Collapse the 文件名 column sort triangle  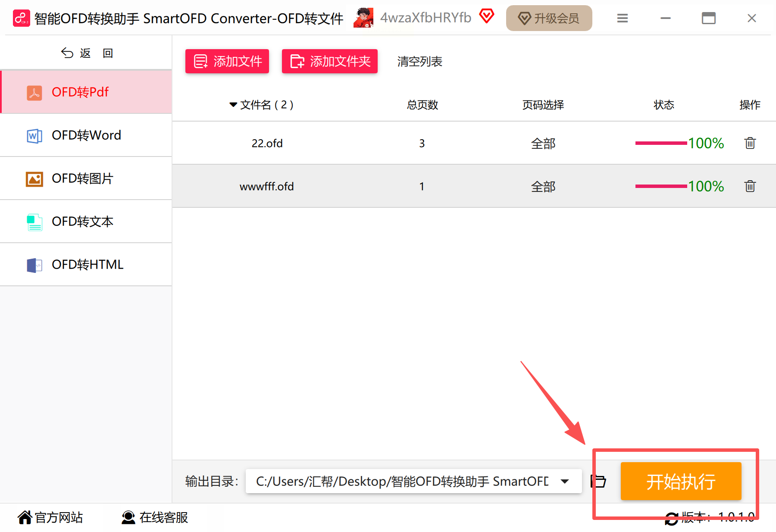pyautogui.click(x=233, y=105)
